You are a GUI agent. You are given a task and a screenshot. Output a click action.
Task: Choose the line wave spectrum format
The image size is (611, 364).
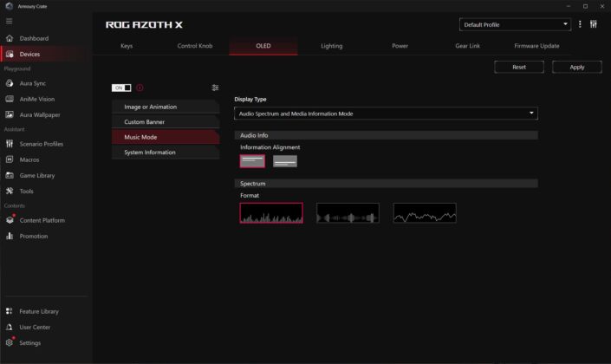[x=425, y=213]
